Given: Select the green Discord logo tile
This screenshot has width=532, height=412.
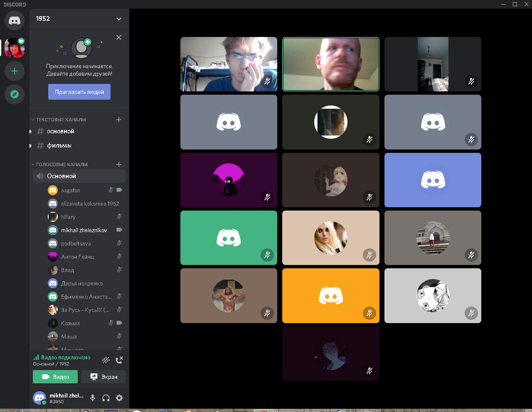Looking at the screenshot, I should coord(229,238).
